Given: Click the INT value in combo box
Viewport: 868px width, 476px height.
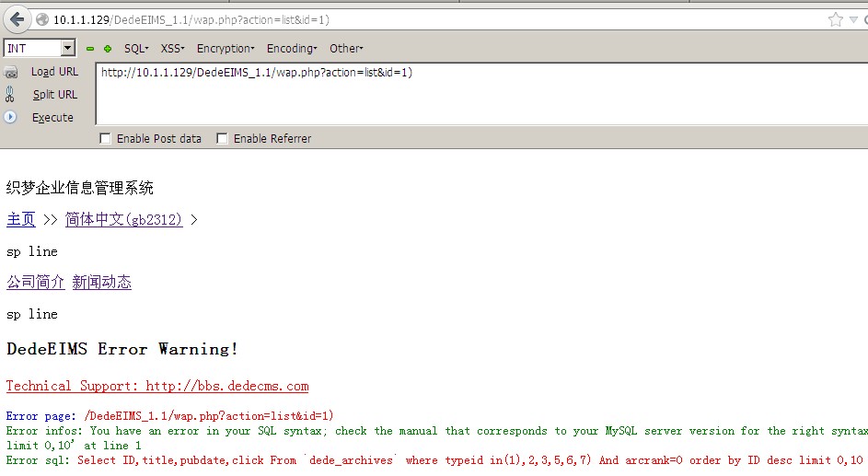Looking at the screenshot, I should [17, 49].
